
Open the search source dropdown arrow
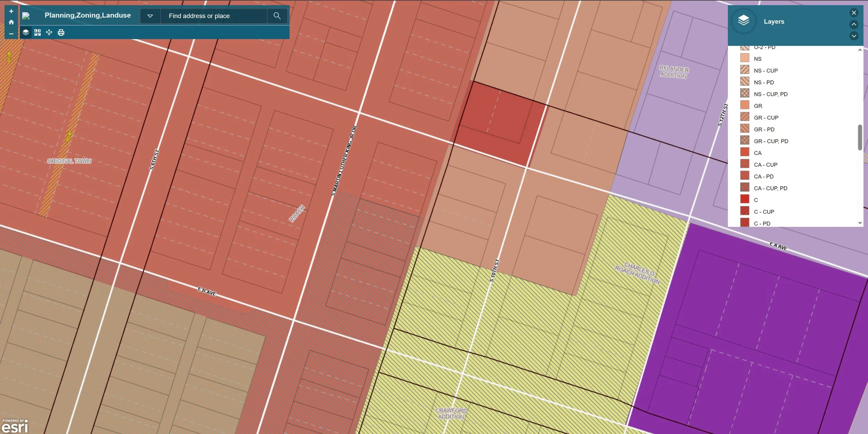[x=150, y=16]
